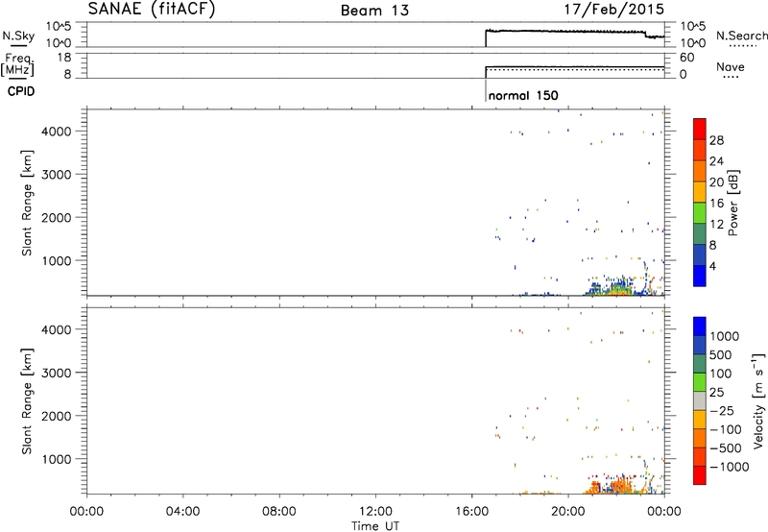This screenshot has height=532, width=768.
Task: Click the N.Sky legend label
Action: 18,36
